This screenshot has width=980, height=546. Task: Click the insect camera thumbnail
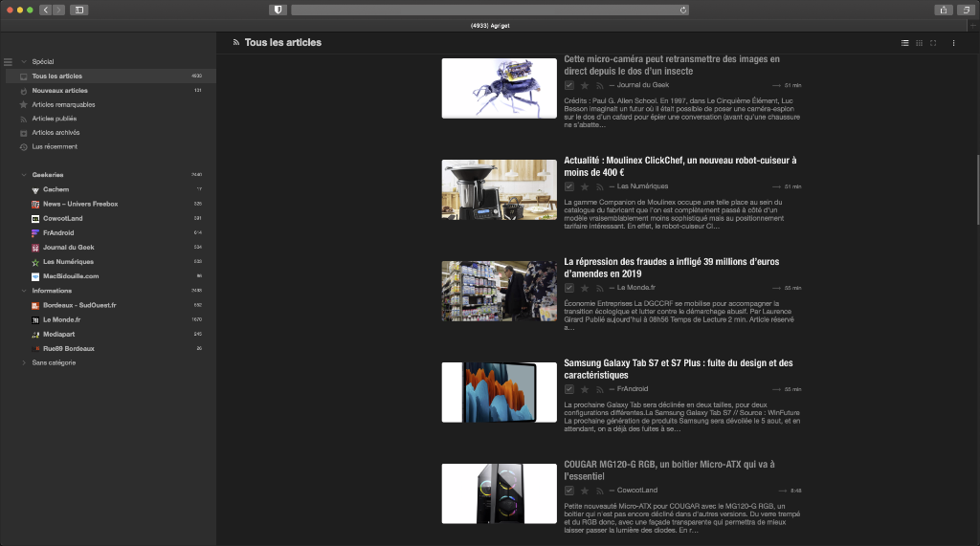click(500, 88)
